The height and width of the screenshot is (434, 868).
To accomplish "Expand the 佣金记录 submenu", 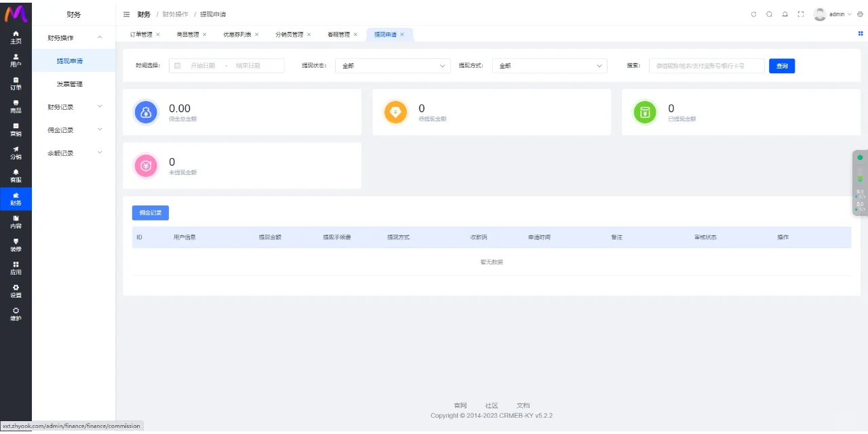I will tap(74, 130).
